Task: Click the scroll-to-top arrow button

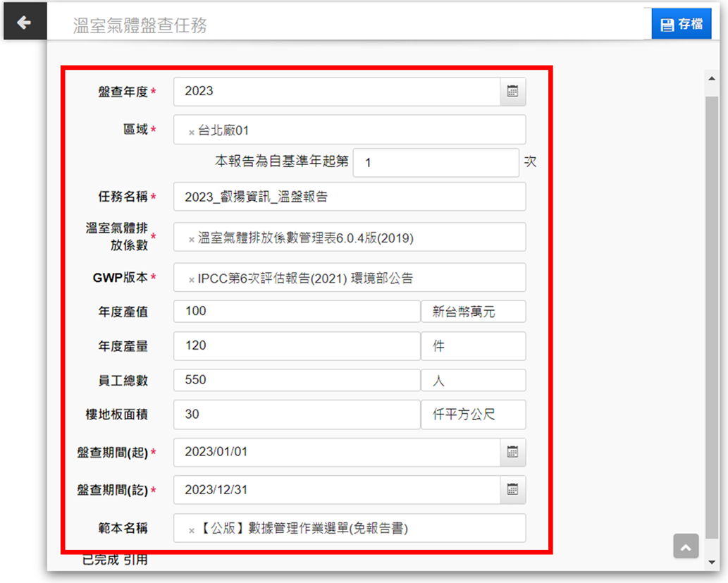Action: point(686,546)
